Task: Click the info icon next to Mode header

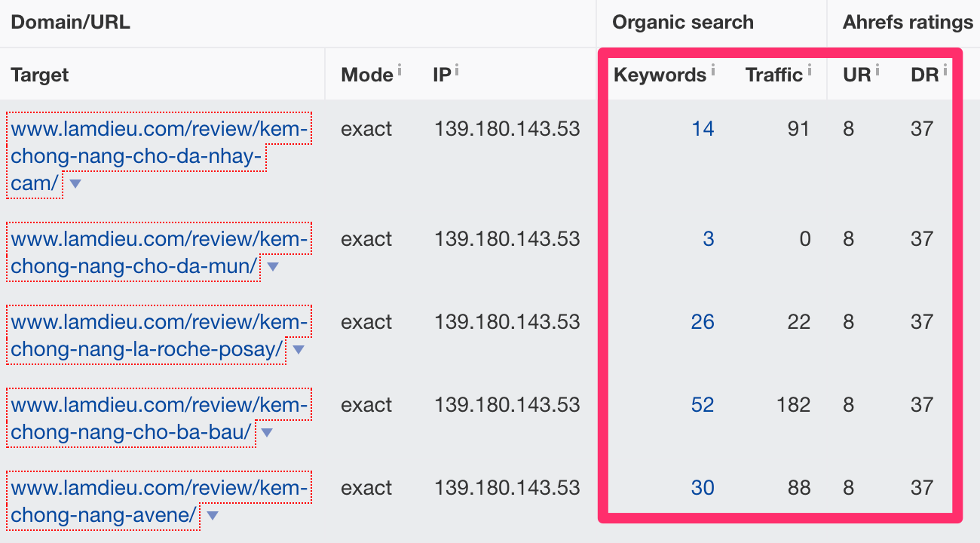Action: click(400, 69)
